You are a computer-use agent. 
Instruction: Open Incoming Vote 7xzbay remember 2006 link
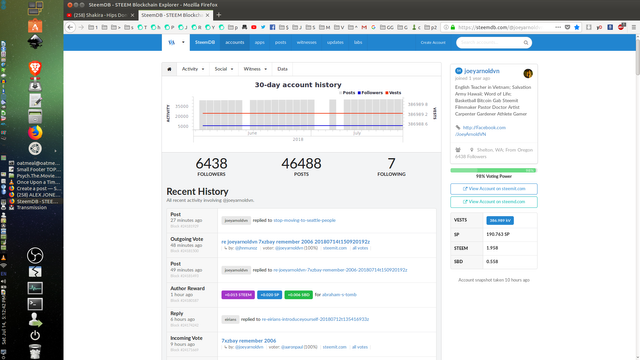pyautogui.click(x=249, y=341)
